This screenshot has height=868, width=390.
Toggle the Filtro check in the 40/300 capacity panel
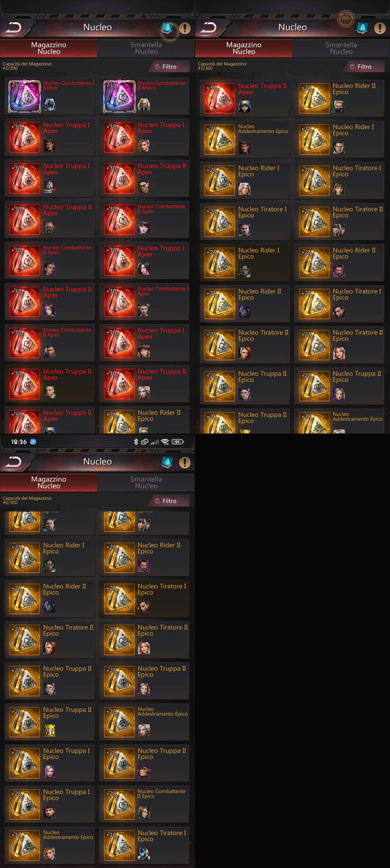(x=169, y=501)
